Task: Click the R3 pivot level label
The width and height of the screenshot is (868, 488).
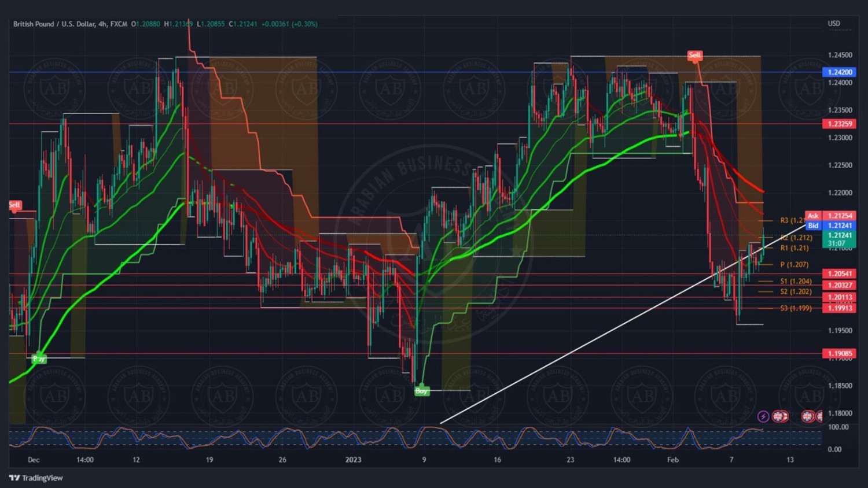Action: click(792, 220)
